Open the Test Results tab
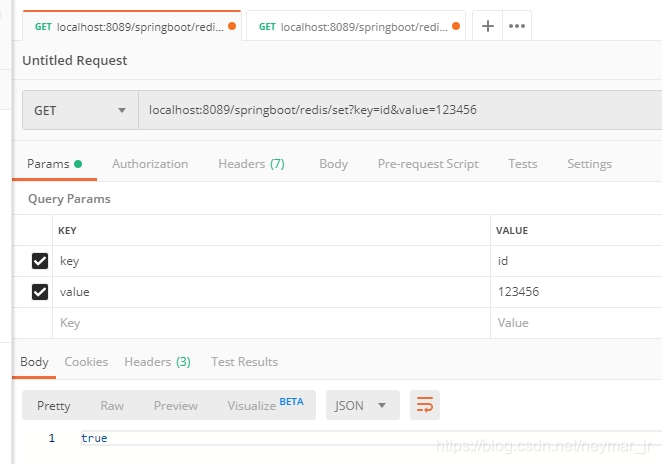Viewport: 662px width, 464px height. tap(244, 362)
